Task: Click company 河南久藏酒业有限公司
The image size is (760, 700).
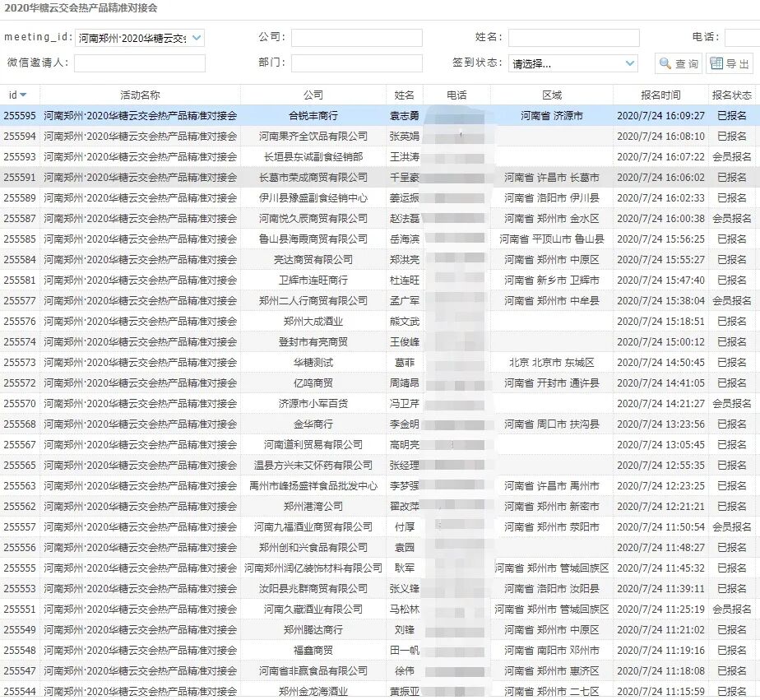Action: (x=313, y=609)
